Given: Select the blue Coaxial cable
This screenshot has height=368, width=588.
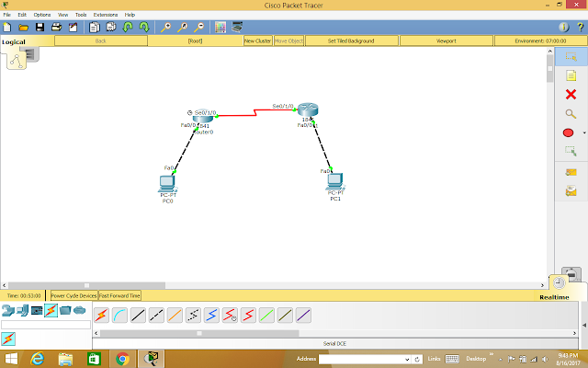Looking at the screenshot, I should point(211,315).
